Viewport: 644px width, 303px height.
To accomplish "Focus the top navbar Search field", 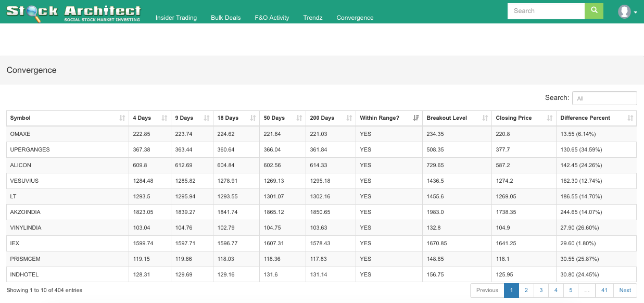I will point(546,11).
